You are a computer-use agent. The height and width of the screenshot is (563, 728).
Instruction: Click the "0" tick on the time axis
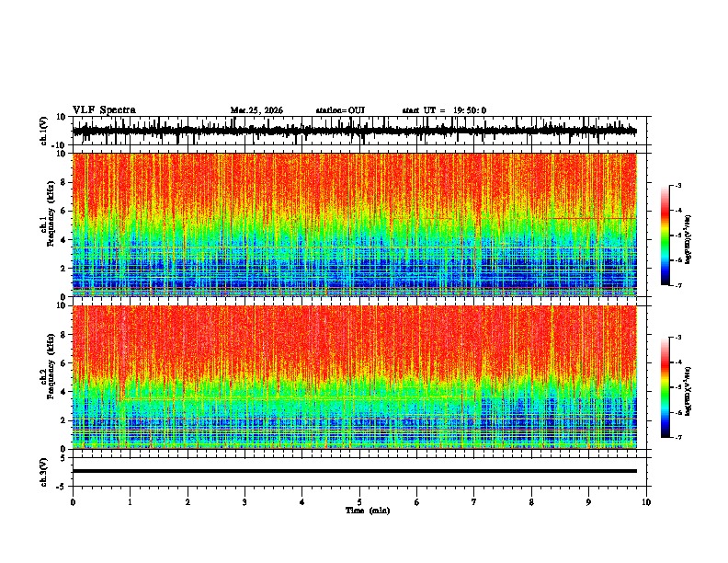pyautogui.click(x=73, y=502)
